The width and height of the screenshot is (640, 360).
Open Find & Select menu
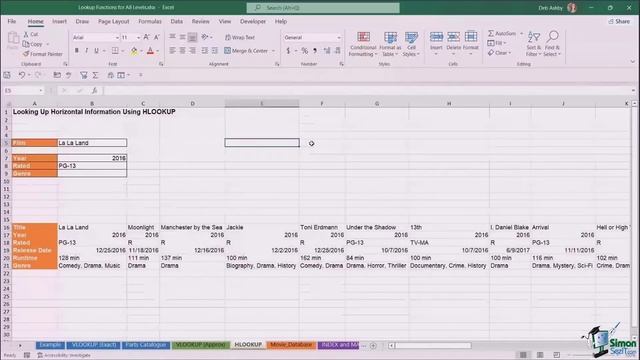pos(552,44)
